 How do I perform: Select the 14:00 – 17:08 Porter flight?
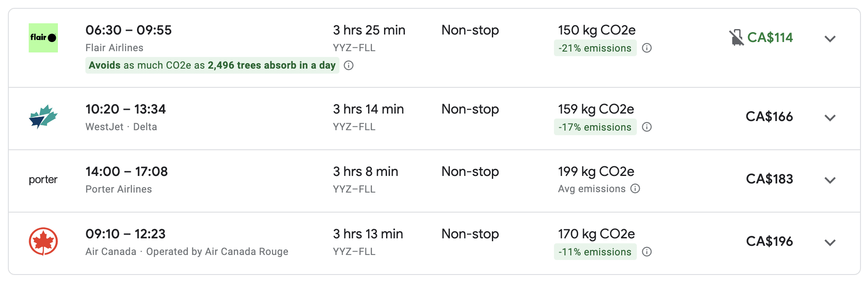[127, 171]
